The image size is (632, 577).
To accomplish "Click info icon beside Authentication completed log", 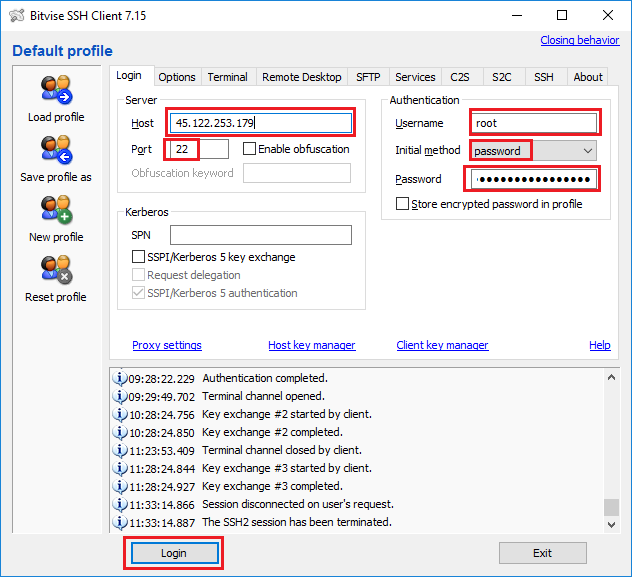I will pyautogui.click(x=120, y=379).
